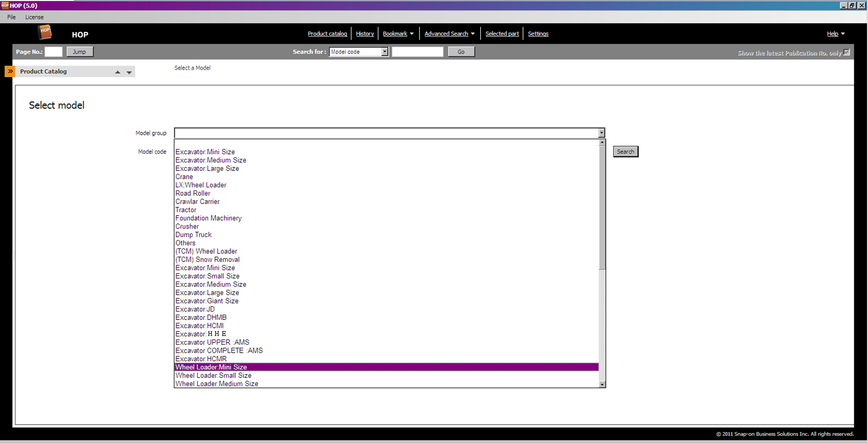The width and height of the screenshot is (868, 443).
Task: Toggle Show latest Publication No. only checkbox
Action: (x=846, y=52)
